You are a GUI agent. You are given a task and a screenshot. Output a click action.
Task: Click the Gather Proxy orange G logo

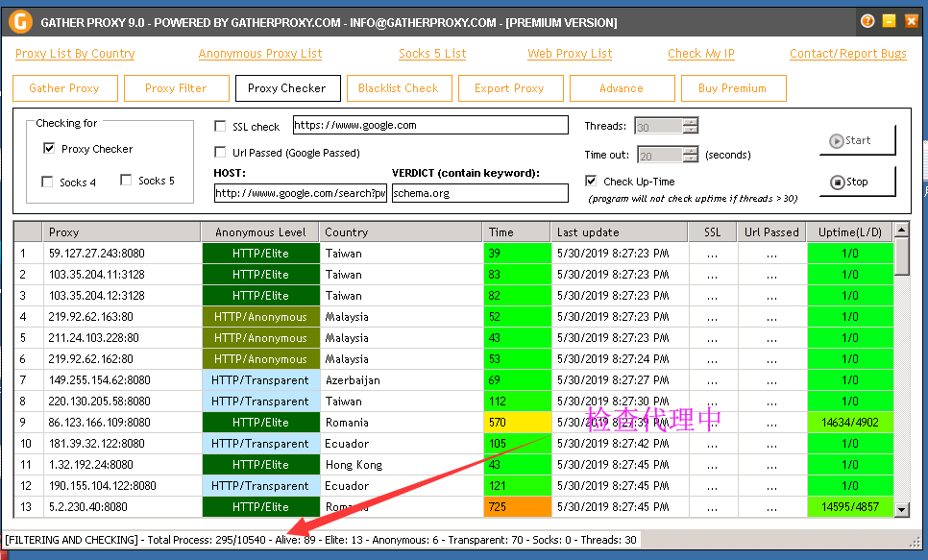click(x=20, y=22)
